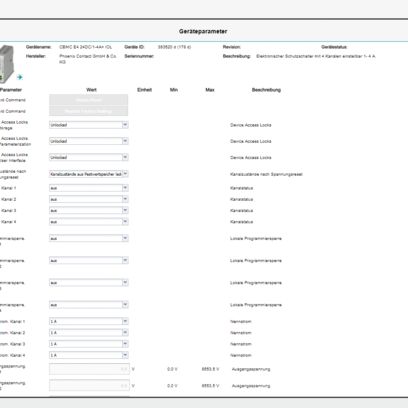
Task: Click the Elektronischer Schutzschalter description text
Action: 316,56
